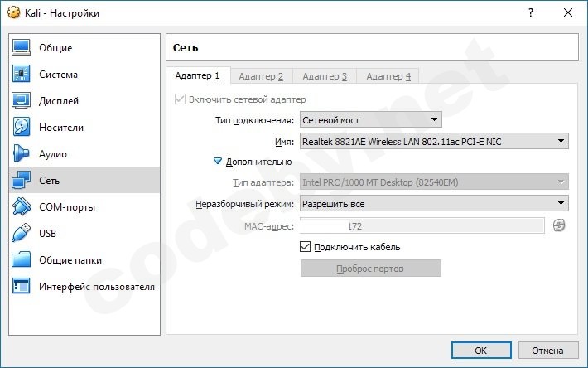Click the Отмена button
Image resolution: width=588 pixels, height=368 pixels.
coord(548,351)
